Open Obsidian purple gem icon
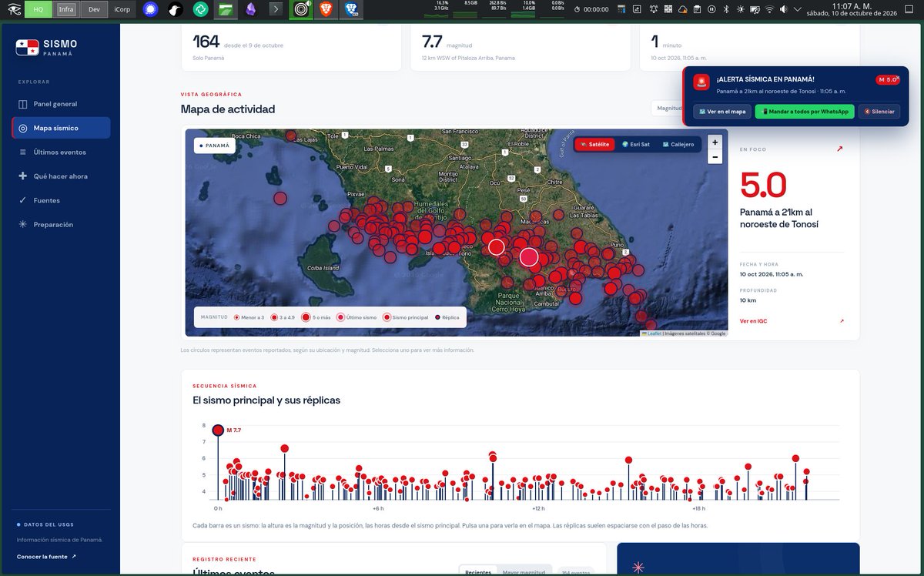924x576 pixels. (250, 9)
